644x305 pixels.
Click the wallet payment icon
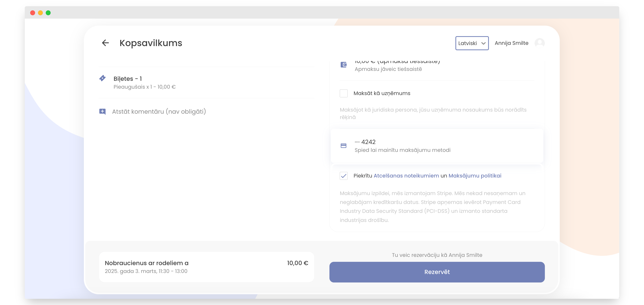point(343,65)
